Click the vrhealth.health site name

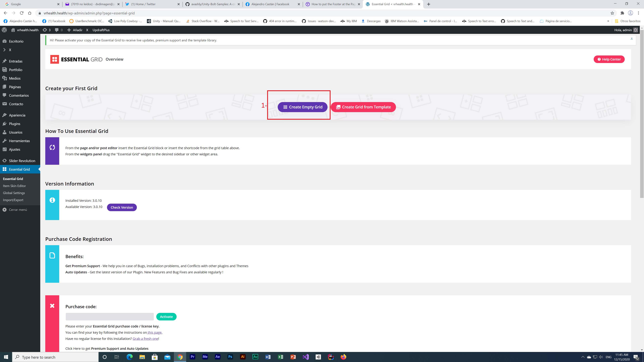[x=25, y=30]
